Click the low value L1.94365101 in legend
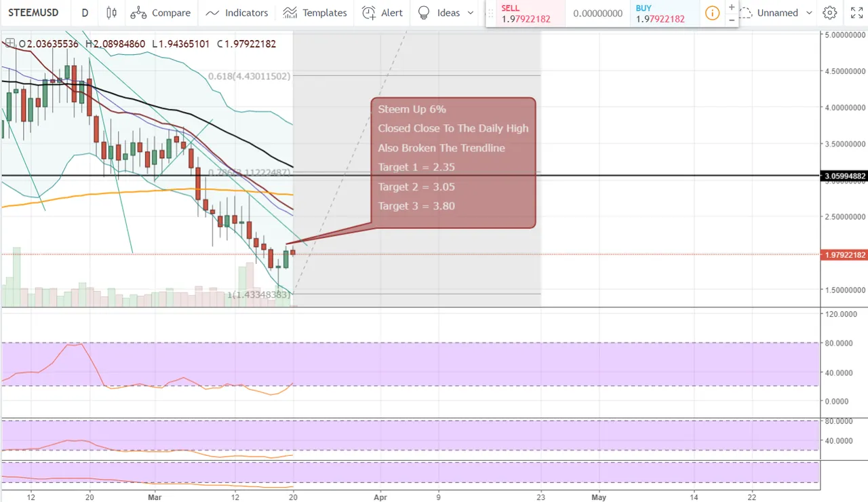Image resolution: width=868 pixels, height=502 pixels. click(180, 43)
